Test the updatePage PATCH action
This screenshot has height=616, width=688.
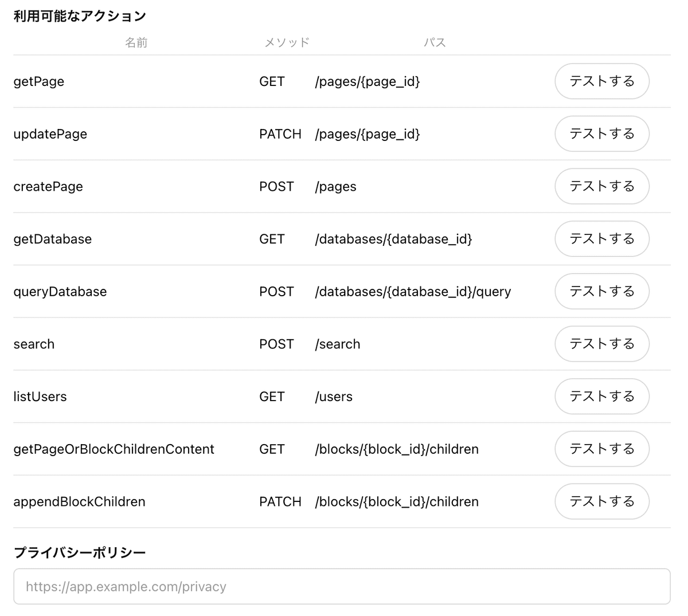(601, 134)
